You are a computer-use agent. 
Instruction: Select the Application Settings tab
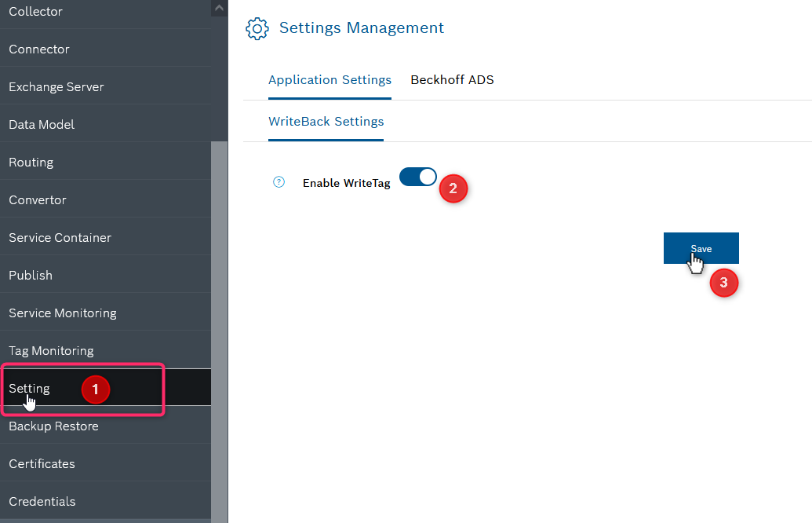[330, 80]
